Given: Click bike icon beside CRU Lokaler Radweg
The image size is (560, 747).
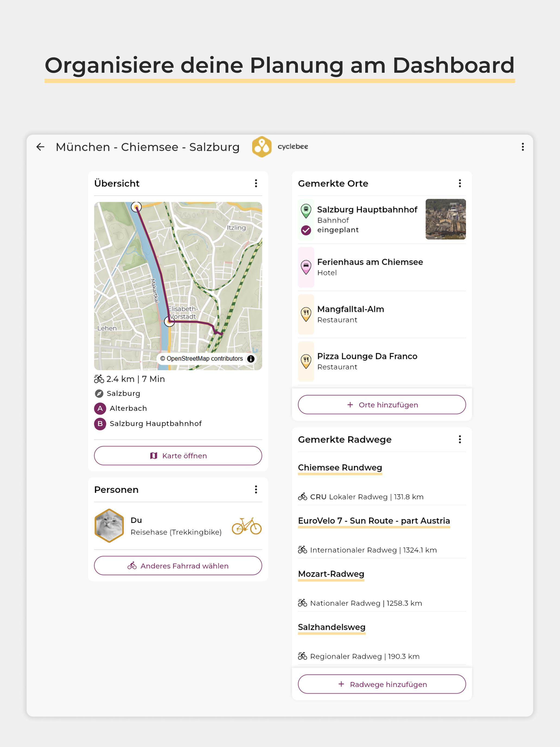Looking at the screenshot, I should (303, 496).
